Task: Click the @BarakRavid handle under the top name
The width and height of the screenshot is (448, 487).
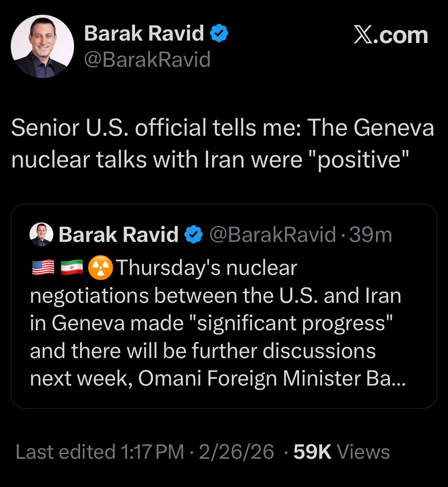Action: point(147,60)
